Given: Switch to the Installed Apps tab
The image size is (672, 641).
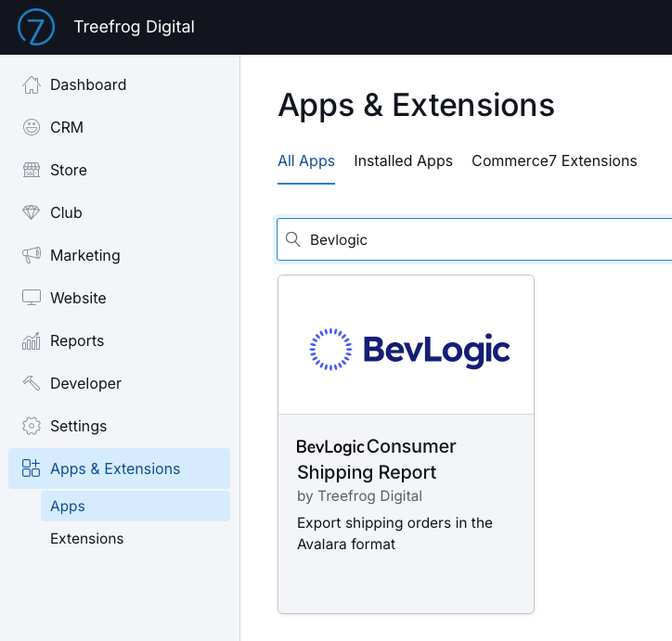Looking at the screenshot, I should tap(403, 161).
